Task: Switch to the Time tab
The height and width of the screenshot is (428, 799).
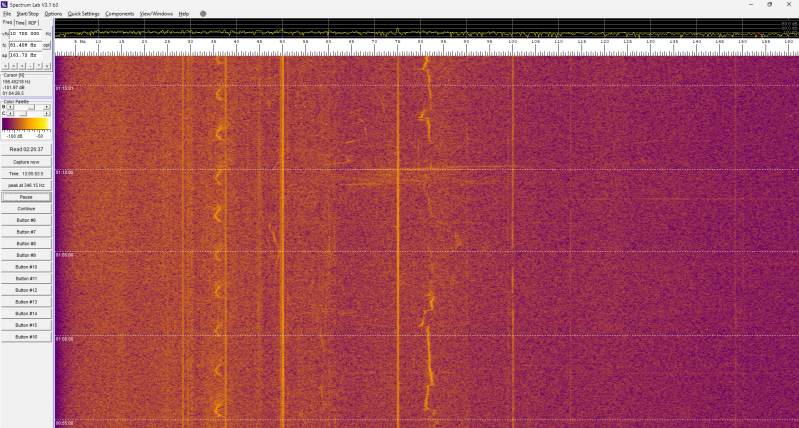Action: click(x=20, y=23)
